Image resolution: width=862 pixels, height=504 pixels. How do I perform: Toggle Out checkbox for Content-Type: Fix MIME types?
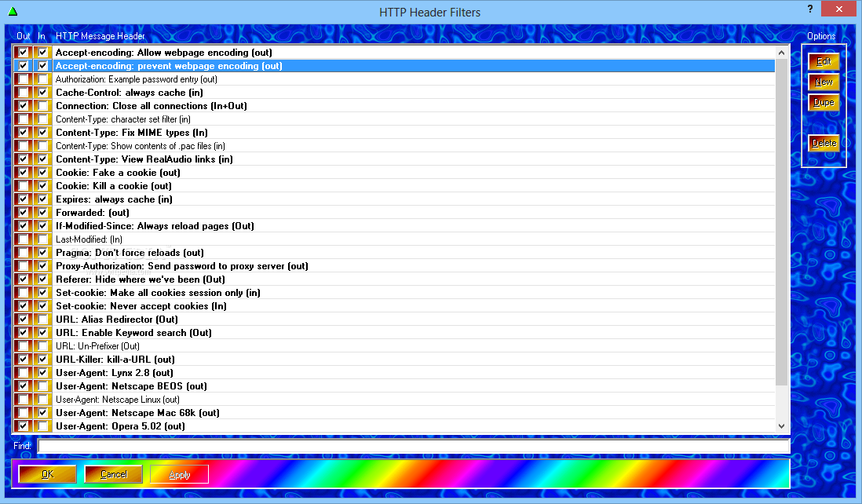click(x=23, y=133)
